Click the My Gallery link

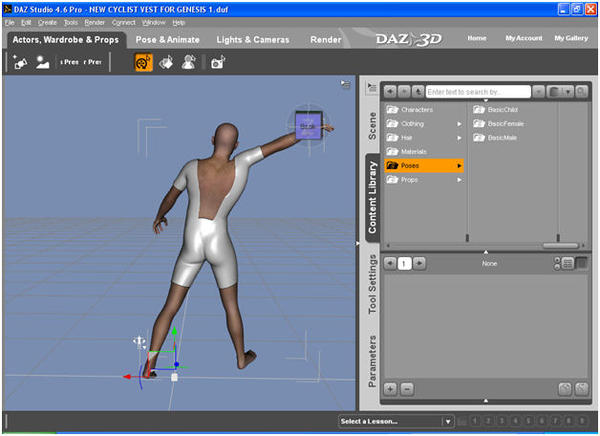(571, 38)
